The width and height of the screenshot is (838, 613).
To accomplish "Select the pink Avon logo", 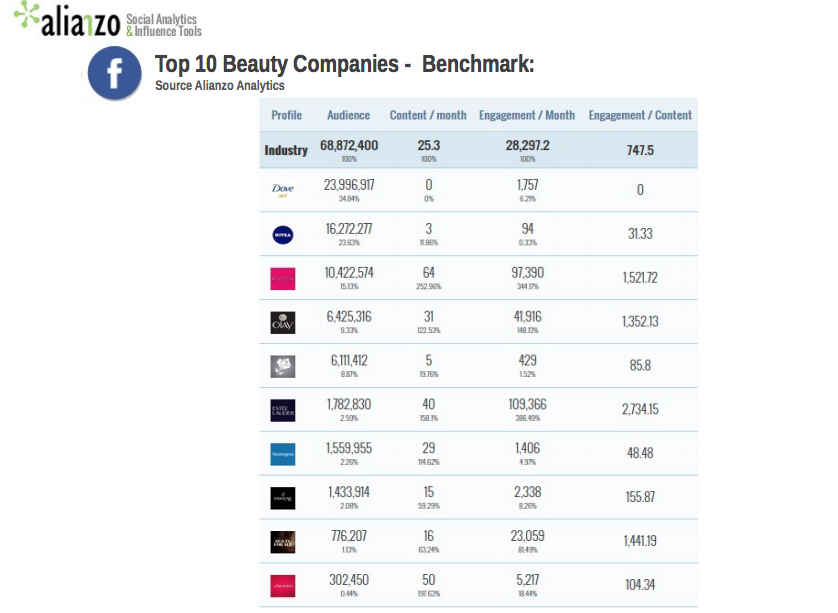I will (283, 278).
